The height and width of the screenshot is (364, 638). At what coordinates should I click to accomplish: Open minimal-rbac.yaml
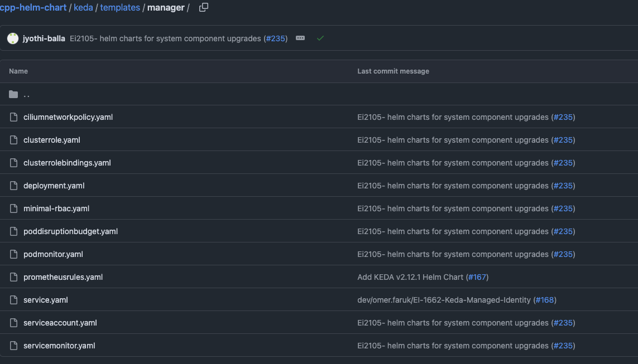click(56, 208)
